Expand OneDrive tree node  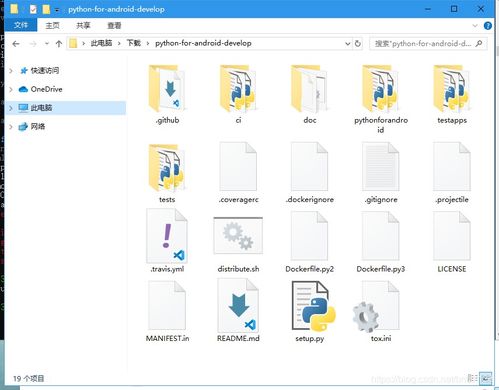tap(11, 89)
